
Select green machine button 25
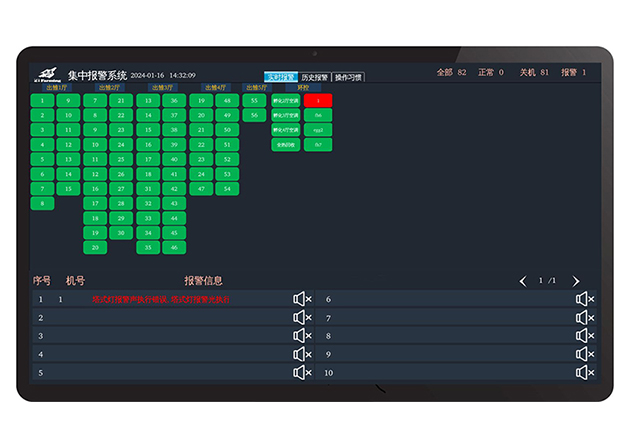click(121, 159)
